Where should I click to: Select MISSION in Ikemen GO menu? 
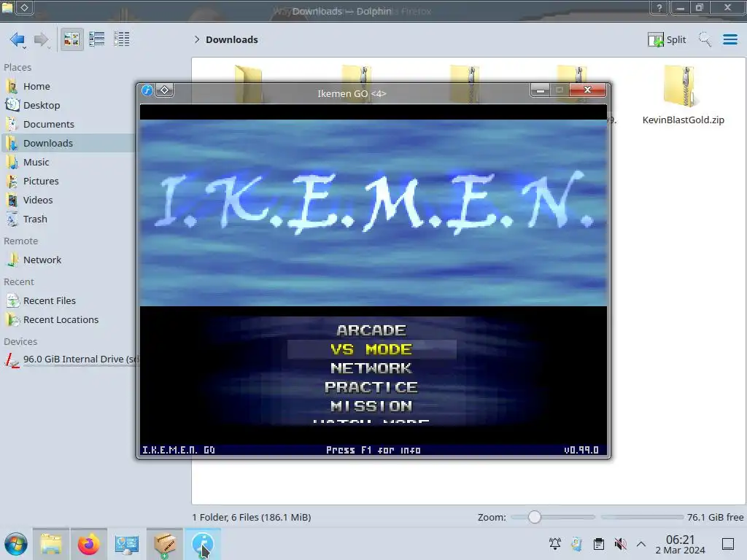pyautogui.click(x=371, y=406)
